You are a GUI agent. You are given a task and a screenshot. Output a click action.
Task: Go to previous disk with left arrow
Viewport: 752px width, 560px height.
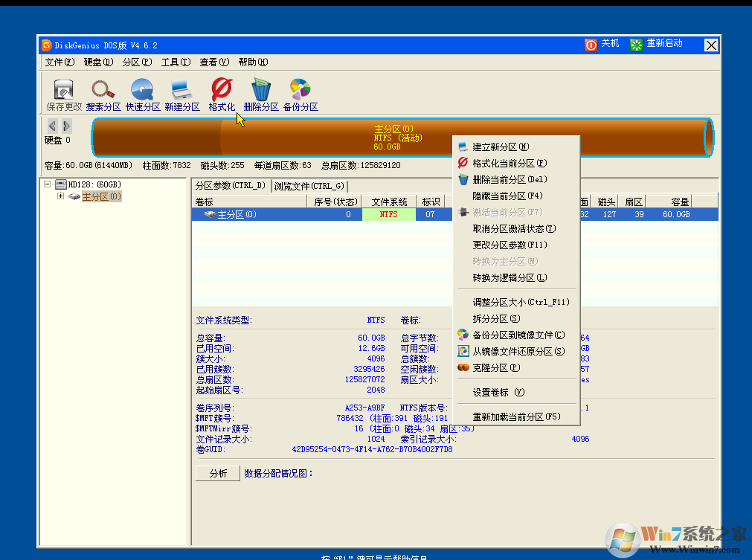(52, 126)
